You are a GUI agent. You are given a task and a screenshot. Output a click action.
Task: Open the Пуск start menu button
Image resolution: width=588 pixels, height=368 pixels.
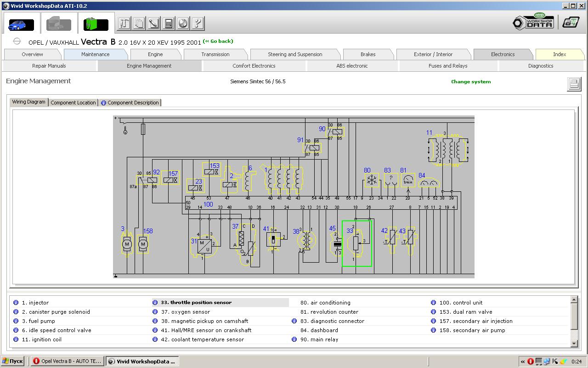coord(13,362)
